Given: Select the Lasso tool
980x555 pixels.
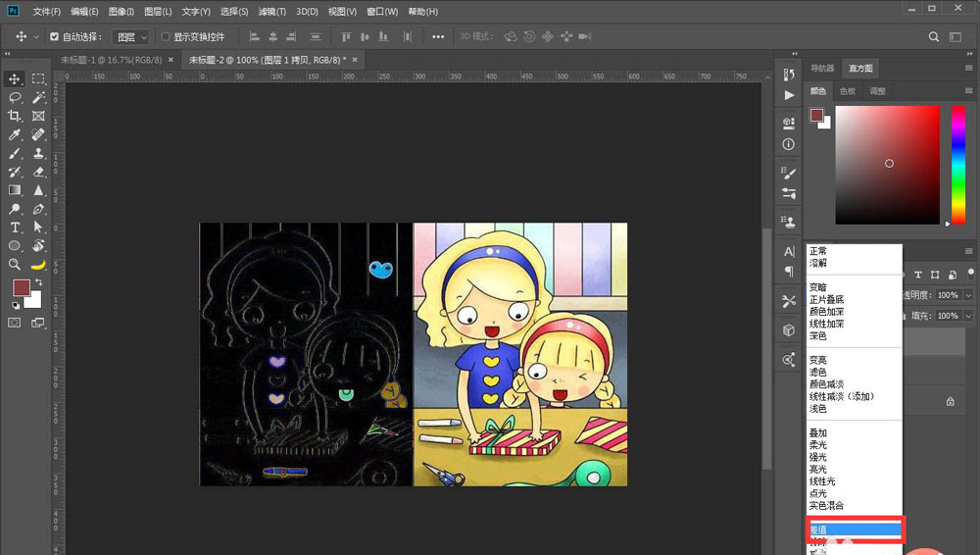Looking at the screenshot, I should tap(15, 98).
